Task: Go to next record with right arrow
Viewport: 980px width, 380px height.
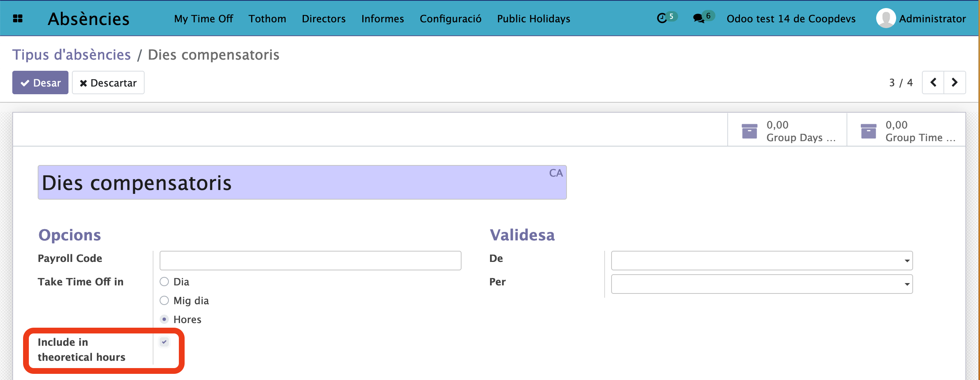Action: tap(955, 82)
